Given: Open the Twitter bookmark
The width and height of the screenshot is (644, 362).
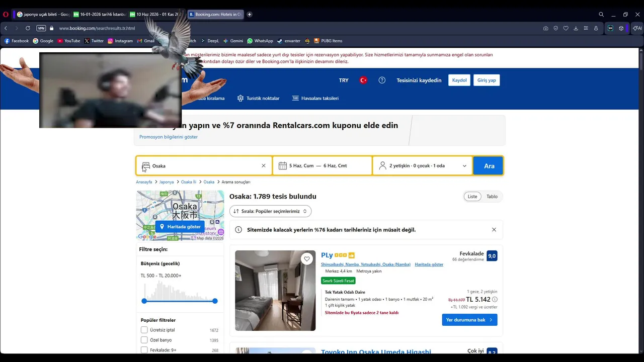Looking at the screenshot, I should [94, 41].
